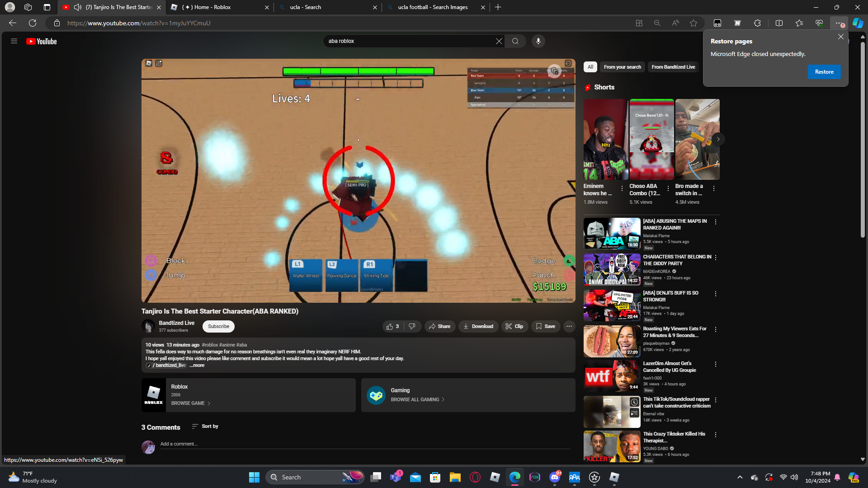Viewport: 868px width, 488px height.
Task: Switch to the 'ucla - Search' tab
Action: point(328,7)
